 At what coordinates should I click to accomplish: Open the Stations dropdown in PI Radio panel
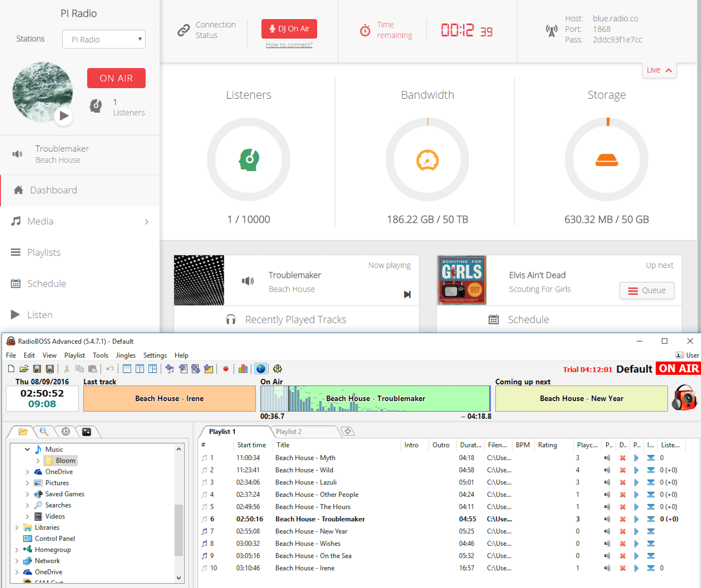pos(103,39)
